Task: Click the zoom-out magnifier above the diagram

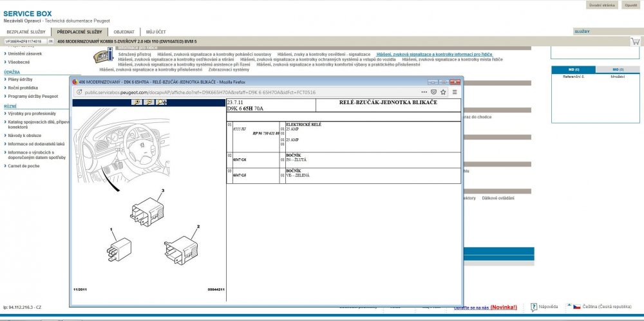Action: (149, 102)
